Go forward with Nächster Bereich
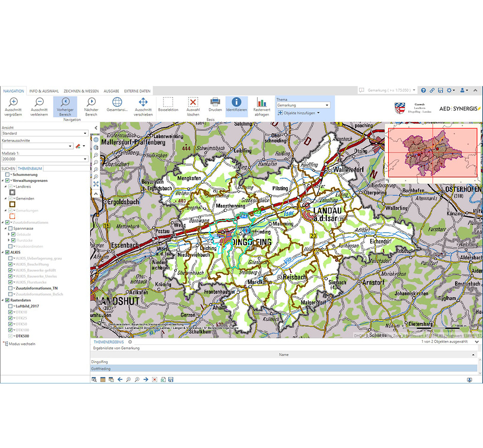 click(x=91, y=106)
